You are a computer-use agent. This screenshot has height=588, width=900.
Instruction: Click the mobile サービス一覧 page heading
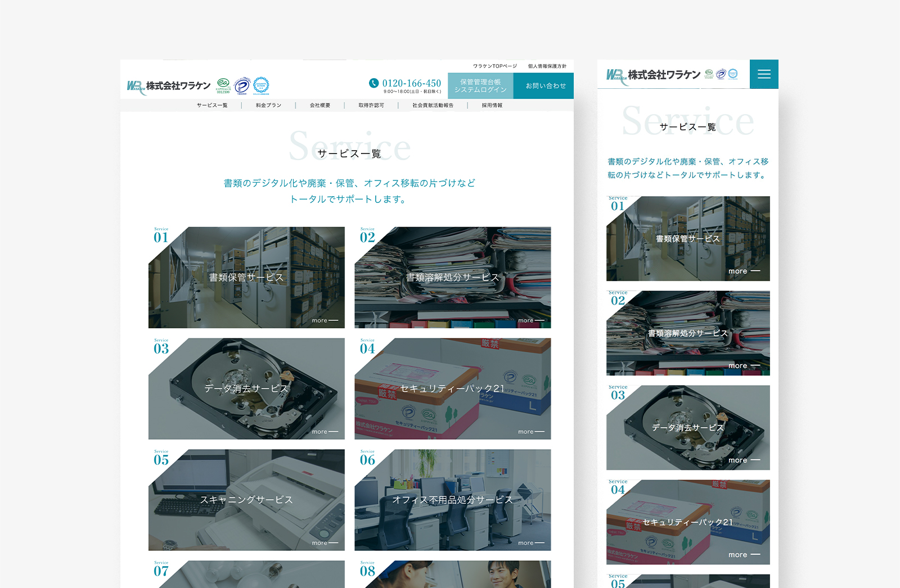click(688, 127)
